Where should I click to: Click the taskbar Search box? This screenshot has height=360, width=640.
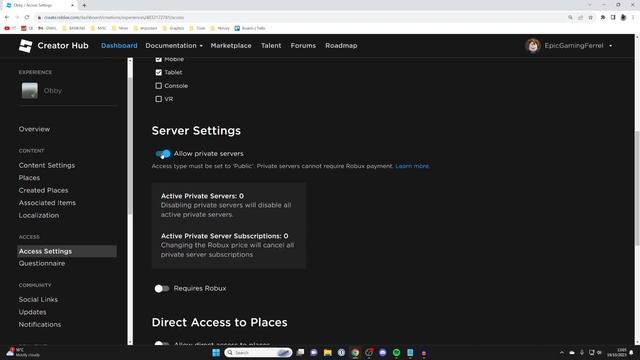click(x=258, y=353)
